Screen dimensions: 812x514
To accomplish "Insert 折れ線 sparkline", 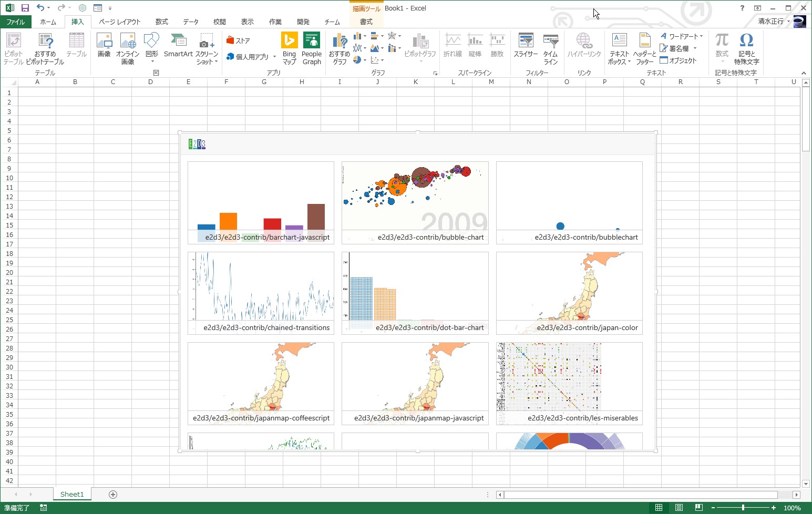I will 453,45.
